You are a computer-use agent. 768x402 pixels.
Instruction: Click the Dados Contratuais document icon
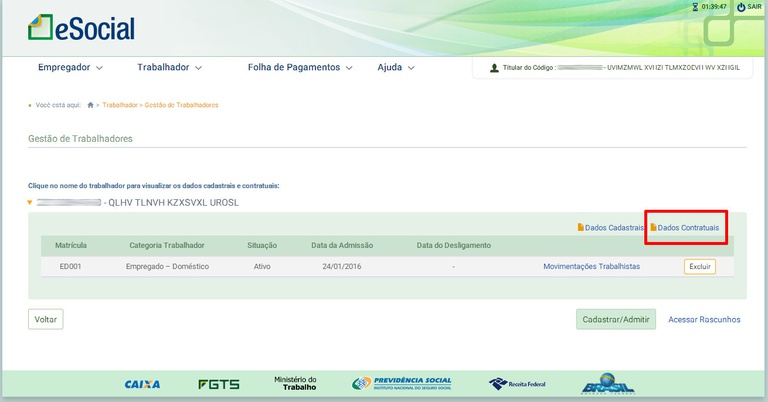(653, 227)
